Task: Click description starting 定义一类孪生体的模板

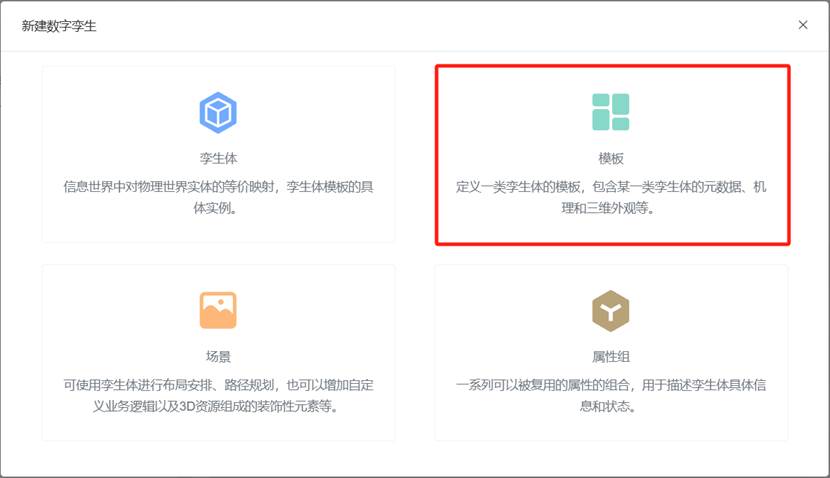Action: [611, 197]
